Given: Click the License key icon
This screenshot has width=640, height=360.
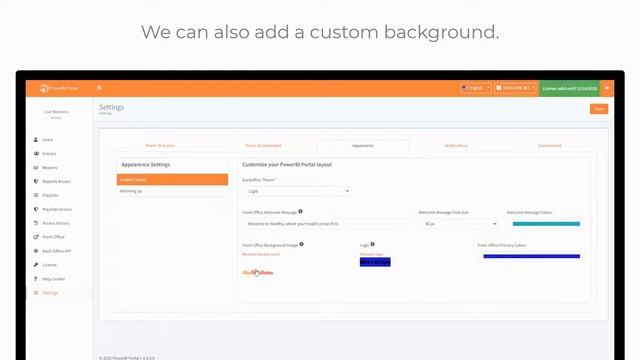Looking at the screenshot, I should [x=36, y=265].
